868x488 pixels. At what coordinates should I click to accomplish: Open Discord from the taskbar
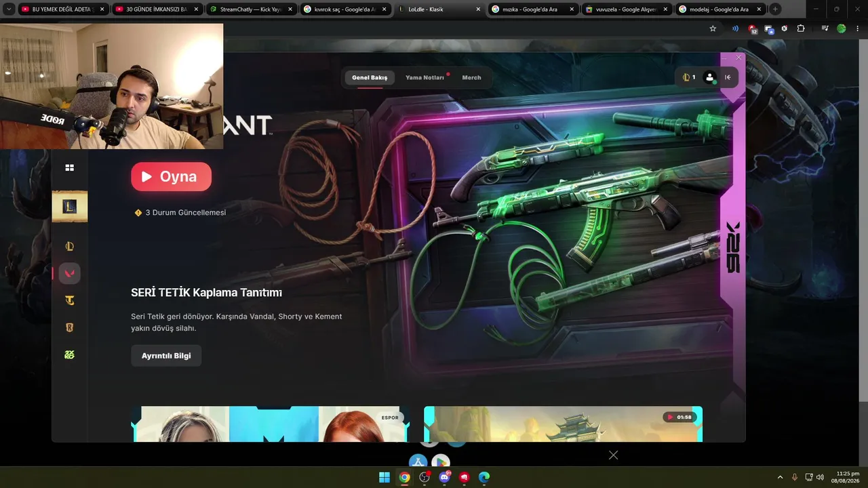click(444, 477)
